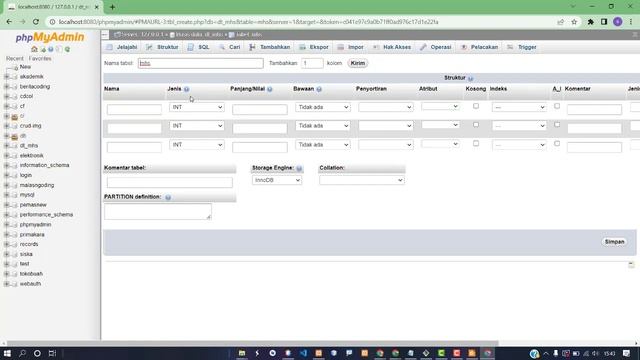Open Indeks dropdown in third row
Screen dimensions: 640x360
[x=519, y=145]
